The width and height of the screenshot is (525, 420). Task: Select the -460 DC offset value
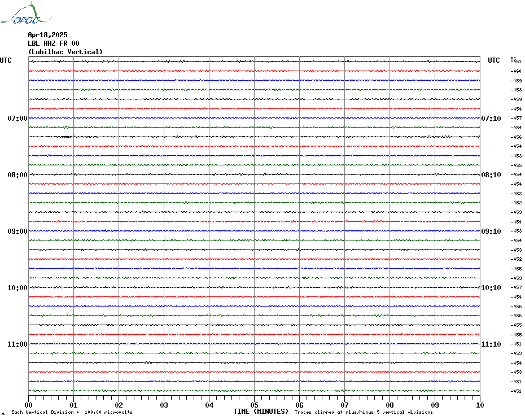tap(516, 71)
